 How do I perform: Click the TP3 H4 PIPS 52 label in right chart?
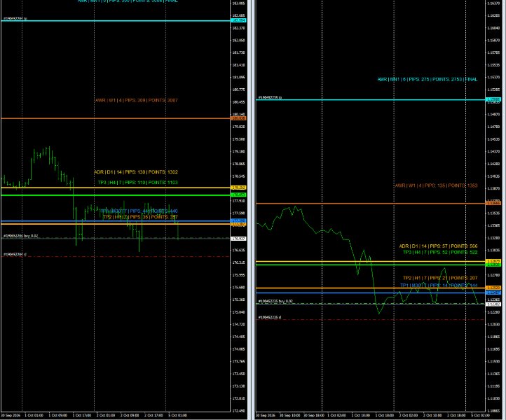click(x=440, y=253)
